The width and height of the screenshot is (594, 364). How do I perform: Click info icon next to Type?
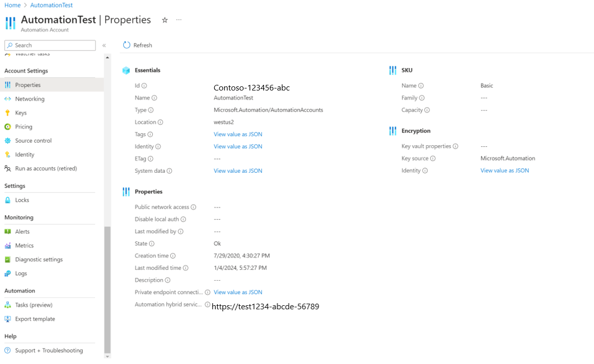(151, 110)
